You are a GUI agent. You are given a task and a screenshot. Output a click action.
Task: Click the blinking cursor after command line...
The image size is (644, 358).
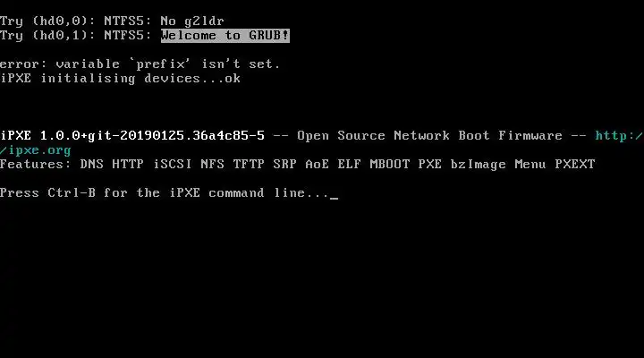[x=334, y=198]
